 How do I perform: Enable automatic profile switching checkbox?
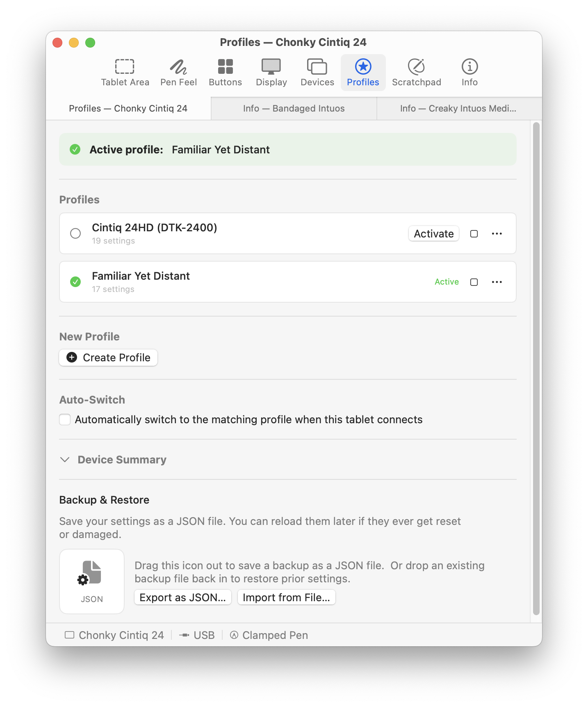65,420
